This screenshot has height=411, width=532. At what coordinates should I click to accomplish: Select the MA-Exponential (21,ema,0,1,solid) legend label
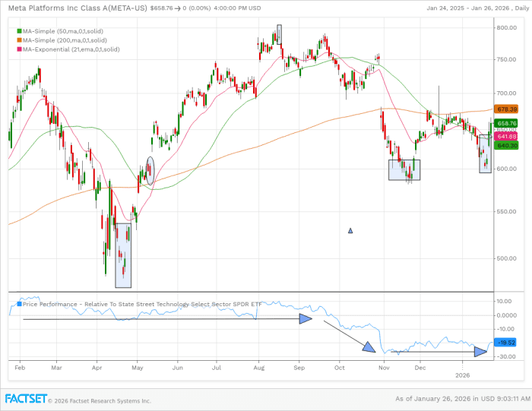tap(71, 49)
